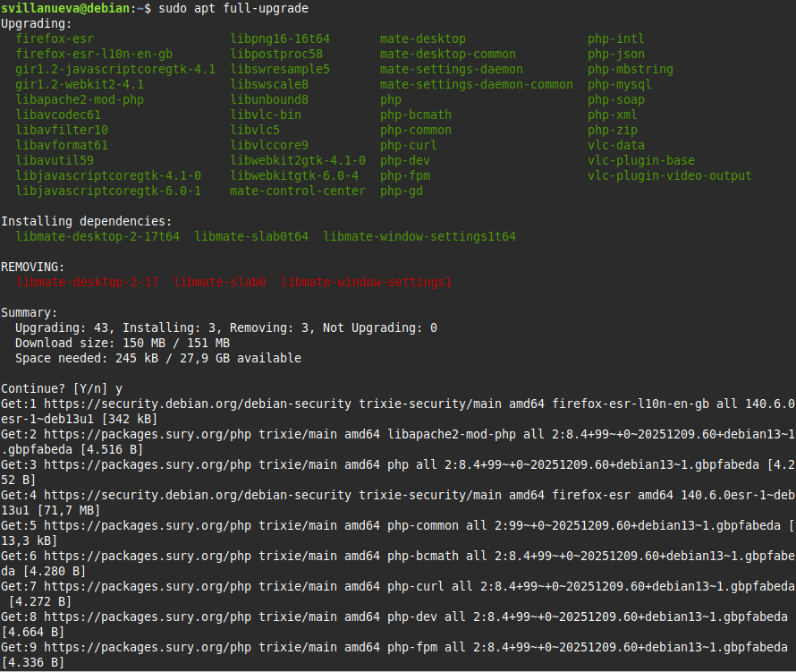The image size is (796, 672).
Task: Click the vlc-plugin-video-output package name
Action: click(x=669, y=175)
